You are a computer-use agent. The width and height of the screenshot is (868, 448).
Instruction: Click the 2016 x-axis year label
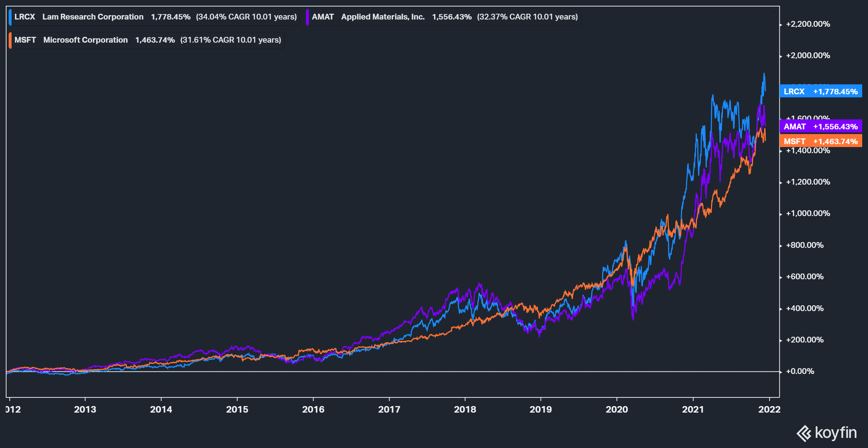pos(313,409)
